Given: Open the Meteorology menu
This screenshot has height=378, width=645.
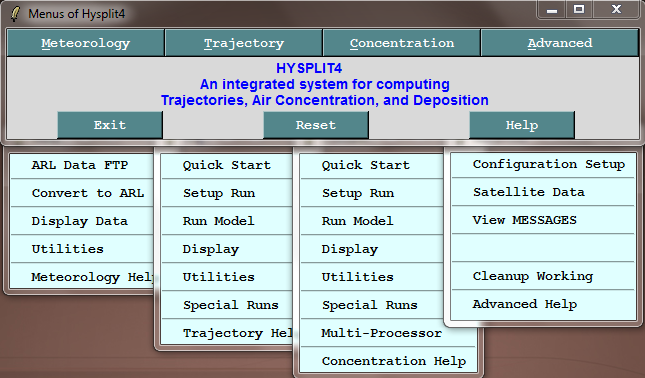Looking at the screenshot, I should point(86,43).
